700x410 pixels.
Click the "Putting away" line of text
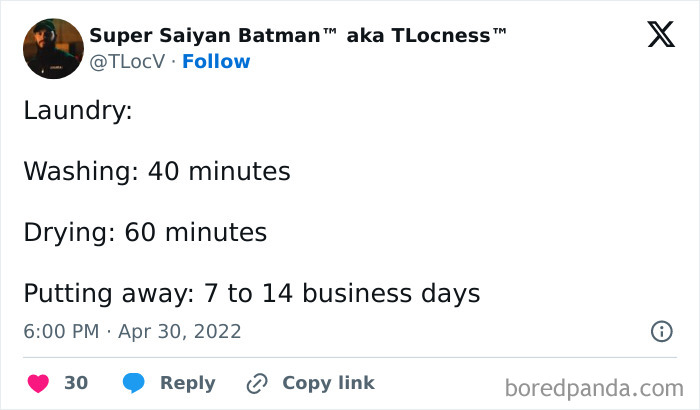252,294
